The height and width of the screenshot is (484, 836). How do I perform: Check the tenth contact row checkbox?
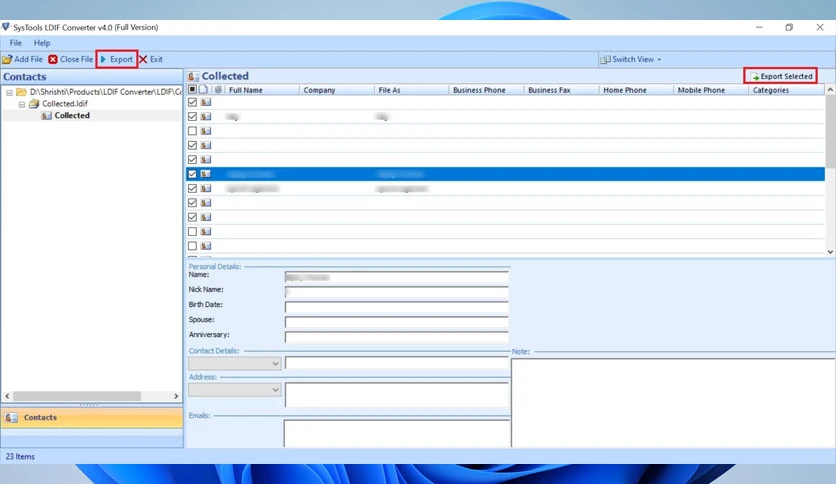(192, 231)
